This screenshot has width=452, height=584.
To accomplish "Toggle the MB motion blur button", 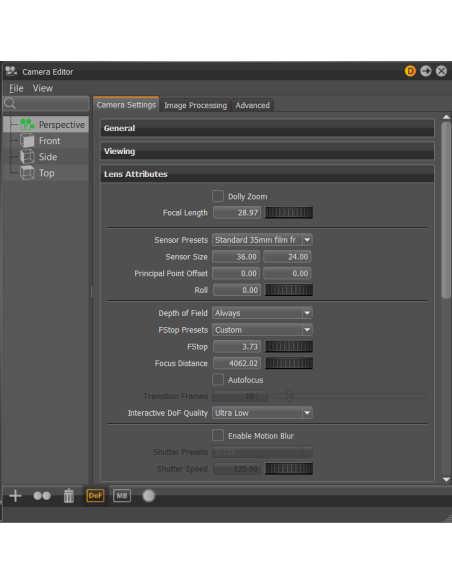I will tap(122, 496).
